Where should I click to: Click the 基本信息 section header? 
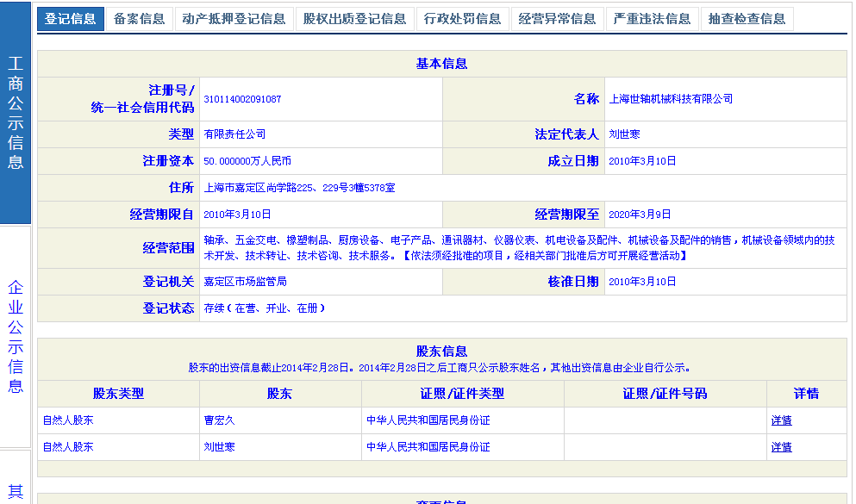click(441, 64)
